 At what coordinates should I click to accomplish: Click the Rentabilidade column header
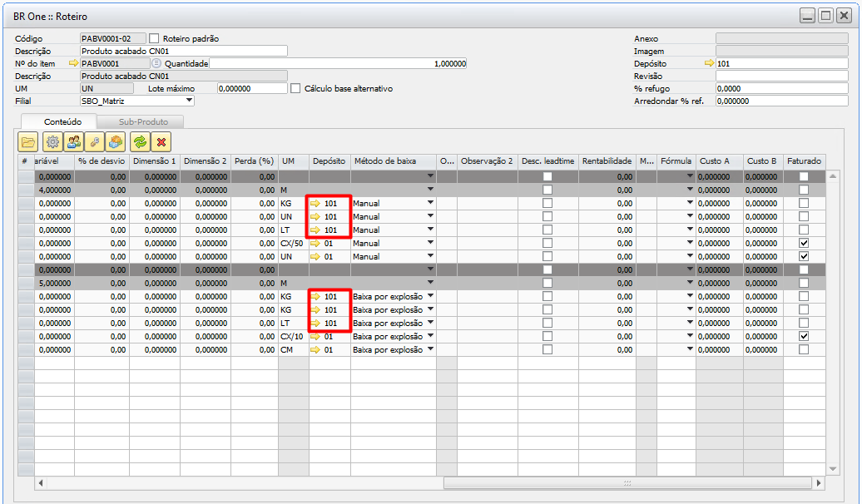coord(607,161)
